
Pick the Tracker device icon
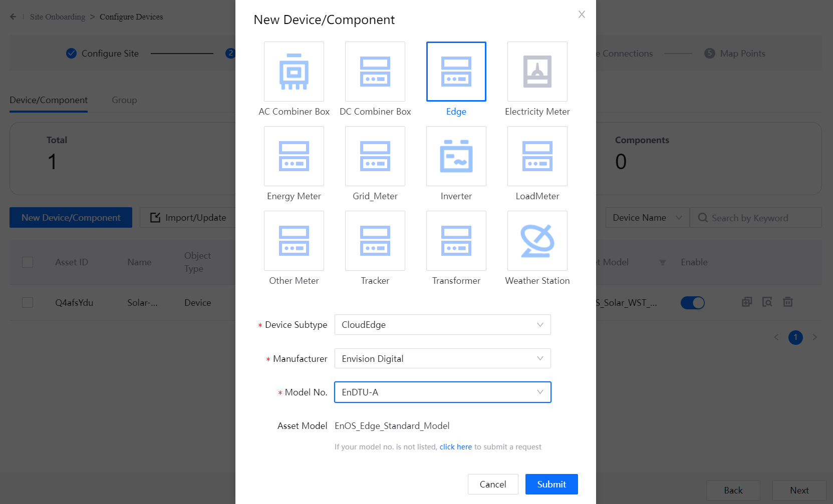pos(375,241)
